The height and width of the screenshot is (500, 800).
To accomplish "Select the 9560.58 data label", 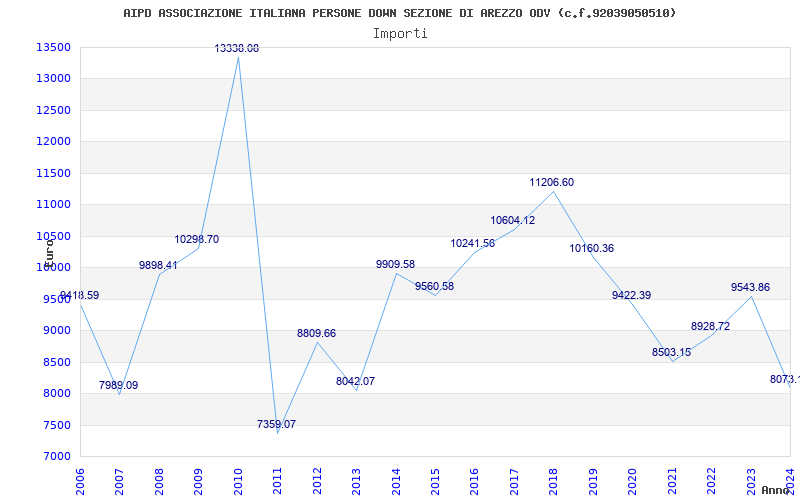I will click(x=434, y=286).
